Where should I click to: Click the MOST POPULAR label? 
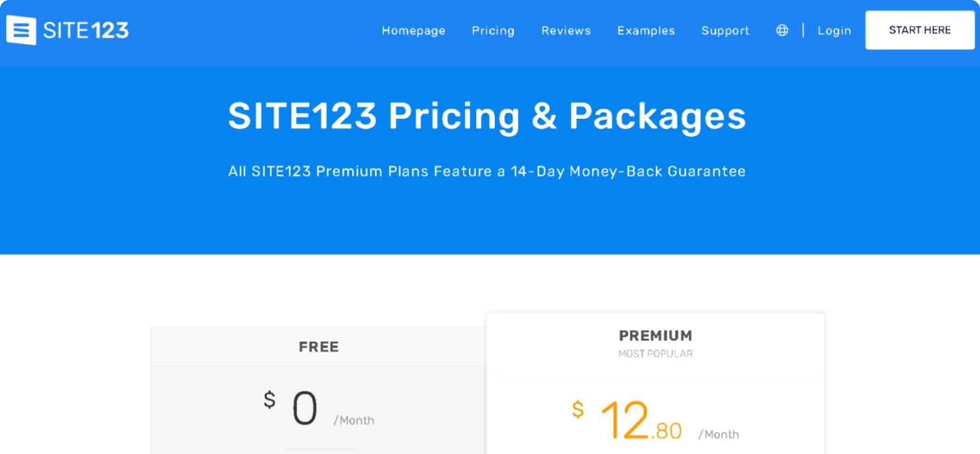pos(655,354)
